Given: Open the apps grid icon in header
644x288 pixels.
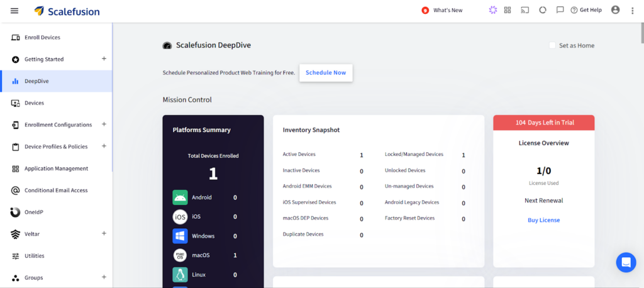Looking at the screenshot, I should click(x=508, y=10).
